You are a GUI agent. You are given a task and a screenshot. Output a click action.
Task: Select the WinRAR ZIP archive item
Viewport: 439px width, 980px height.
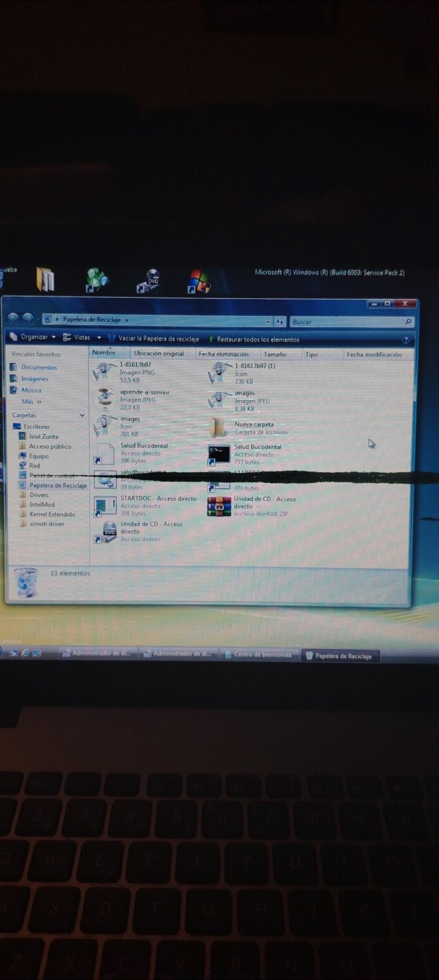(x=220, y=506)
